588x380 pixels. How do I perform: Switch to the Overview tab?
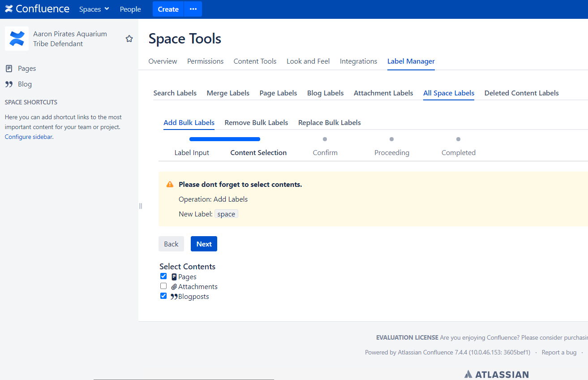coord(163,61)
